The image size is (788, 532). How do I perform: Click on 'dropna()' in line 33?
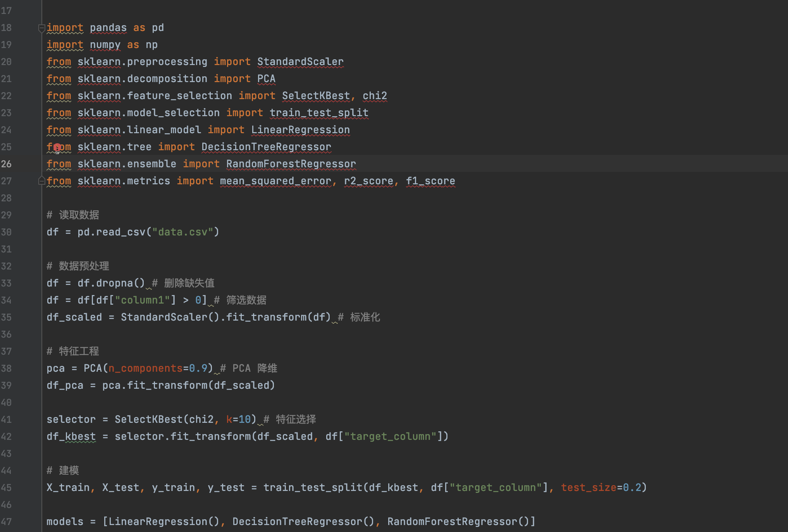point(120,283)
